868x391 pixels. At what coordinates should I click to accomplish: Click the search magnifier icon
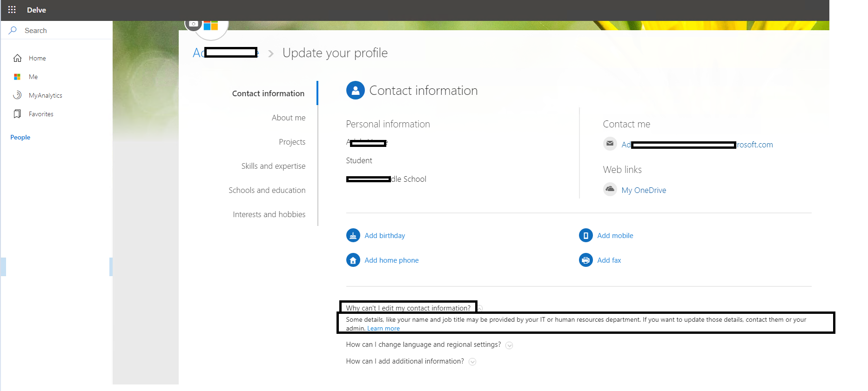[x=13, y=30]
